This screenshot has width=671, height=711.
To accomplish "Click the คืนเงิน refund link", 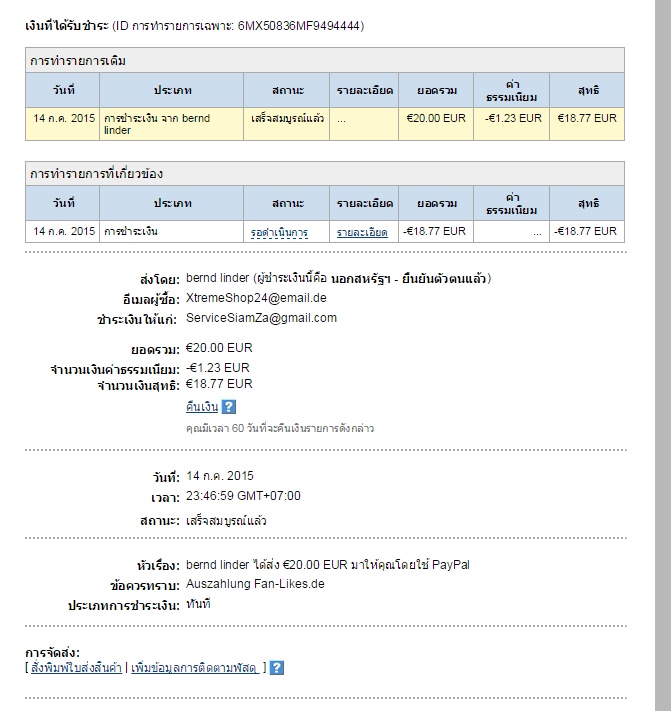I will click(202, 407).
